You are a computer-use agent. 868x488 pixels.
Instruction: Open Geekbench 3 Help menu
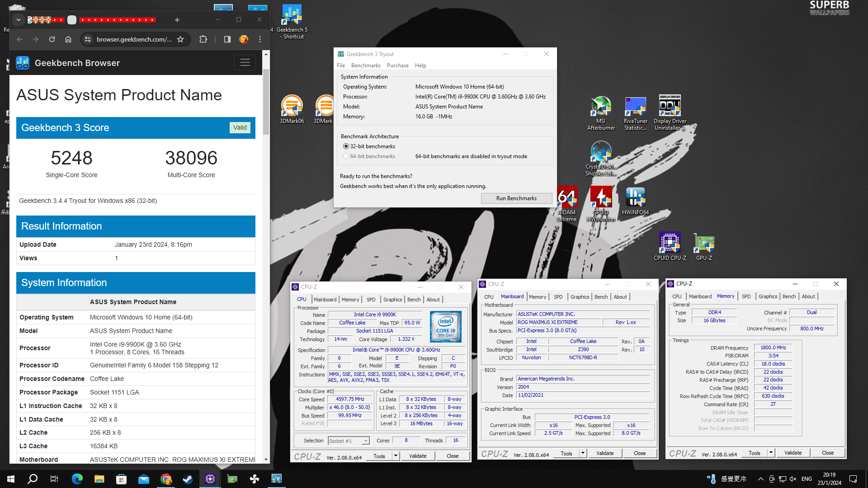(420, 66)
